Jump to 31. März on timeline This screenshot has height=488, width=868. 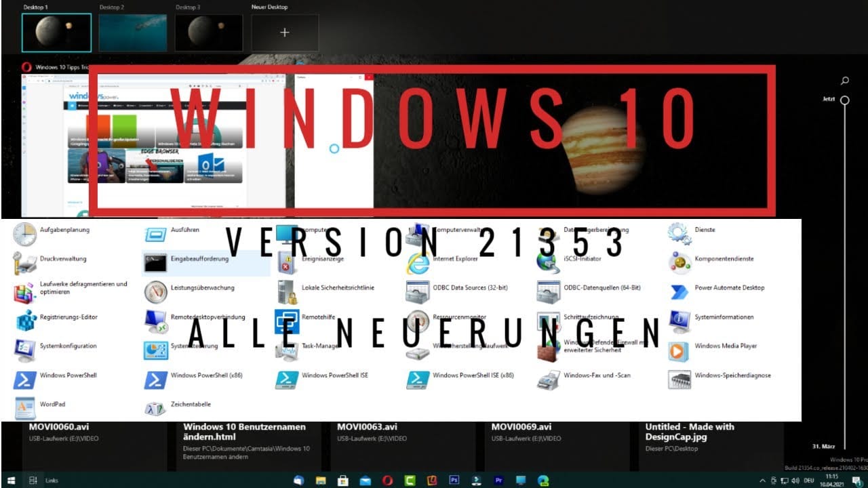[x=823, y=447]
